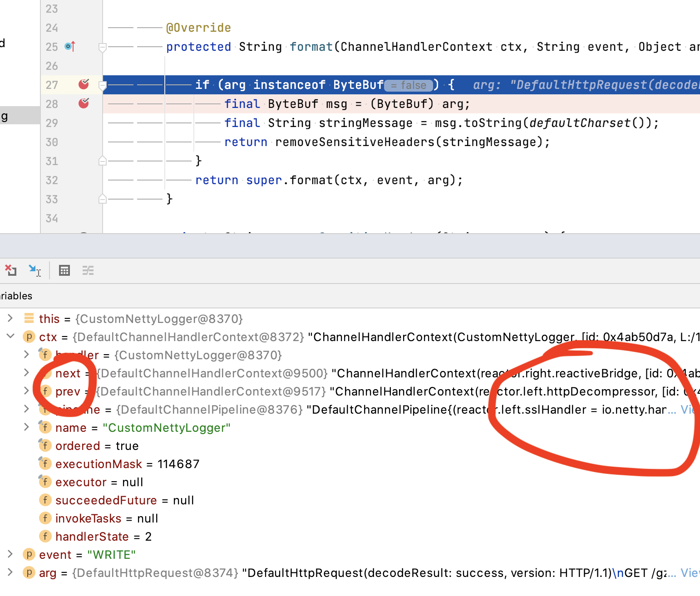Click the field icon beside invokeTasks

click(x=45, y=518)
